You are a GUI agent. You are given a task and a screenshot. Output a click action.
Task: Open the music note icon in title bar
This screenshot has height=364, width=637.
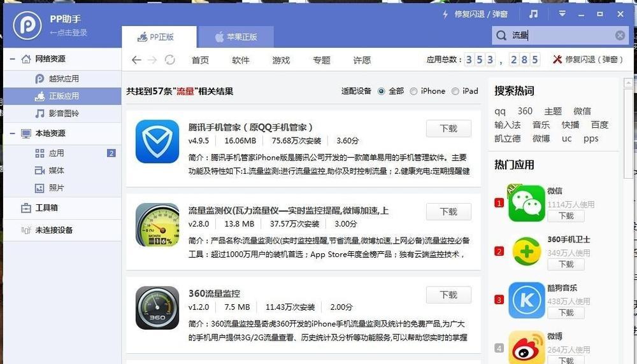(533, 14)
